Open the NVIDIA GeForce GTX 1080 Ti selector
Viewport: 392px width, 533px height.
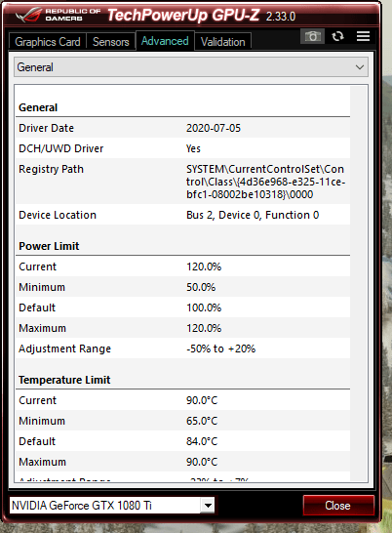point(112,506)
